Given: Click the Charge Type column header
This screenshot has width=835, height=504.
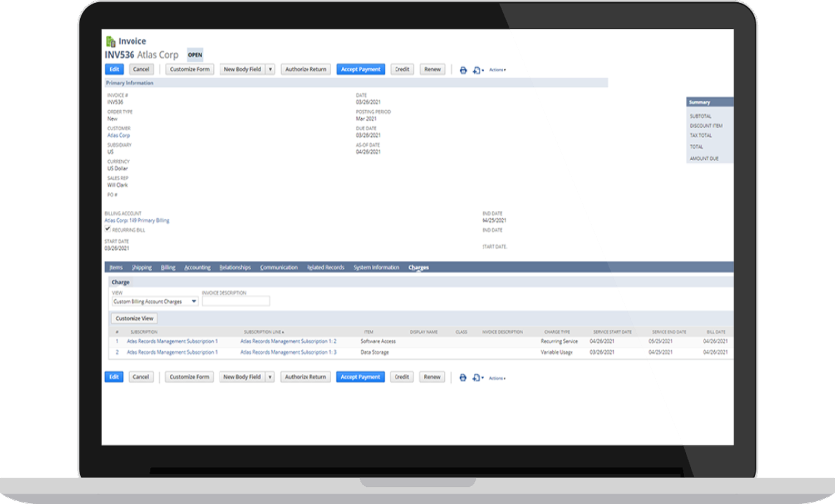Looking at the screenshot, I should click(557, 332).
